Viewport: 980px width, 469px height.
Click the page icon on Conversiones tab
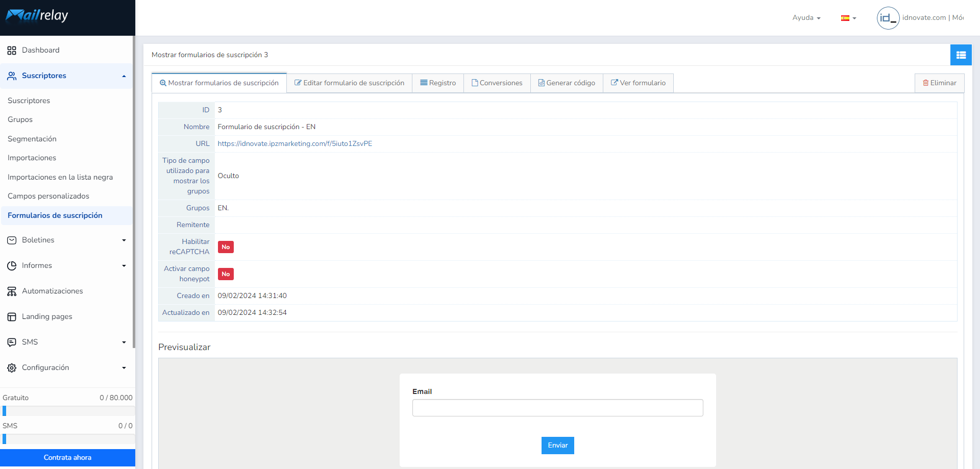click(475, 83)
